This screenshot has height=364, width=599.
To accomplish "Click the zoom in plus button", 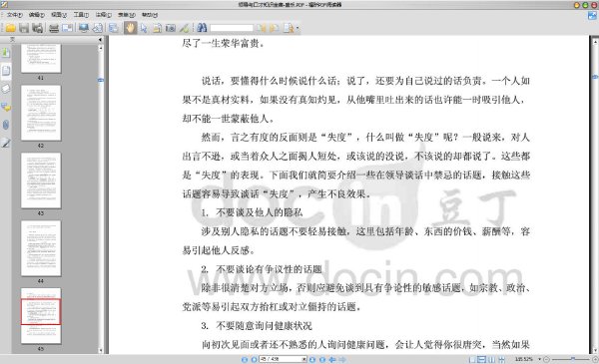I will point(595,359).
